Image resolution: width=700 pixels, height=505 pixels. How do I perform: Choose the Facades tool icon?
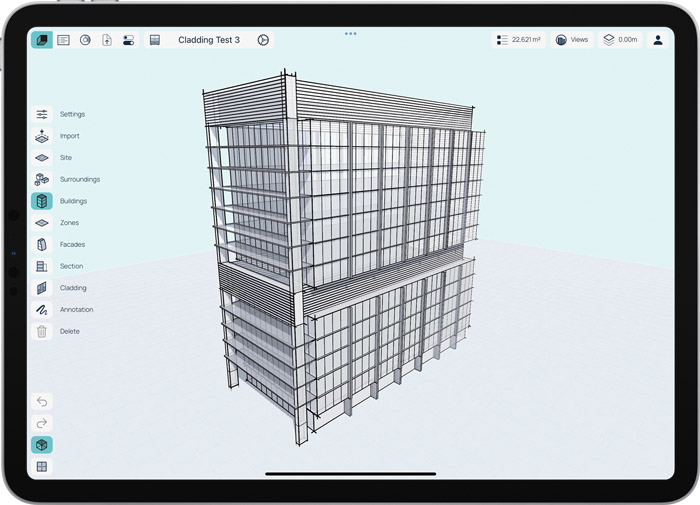coord(42,244)
